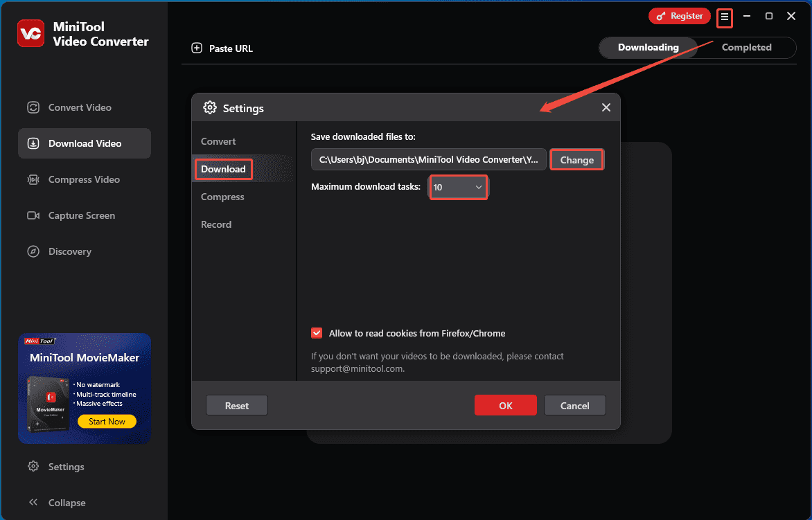Click the Download Video arrow icon
Image resolution: width=812 pixels, height=520 pixels.
[x=33, y=143]
